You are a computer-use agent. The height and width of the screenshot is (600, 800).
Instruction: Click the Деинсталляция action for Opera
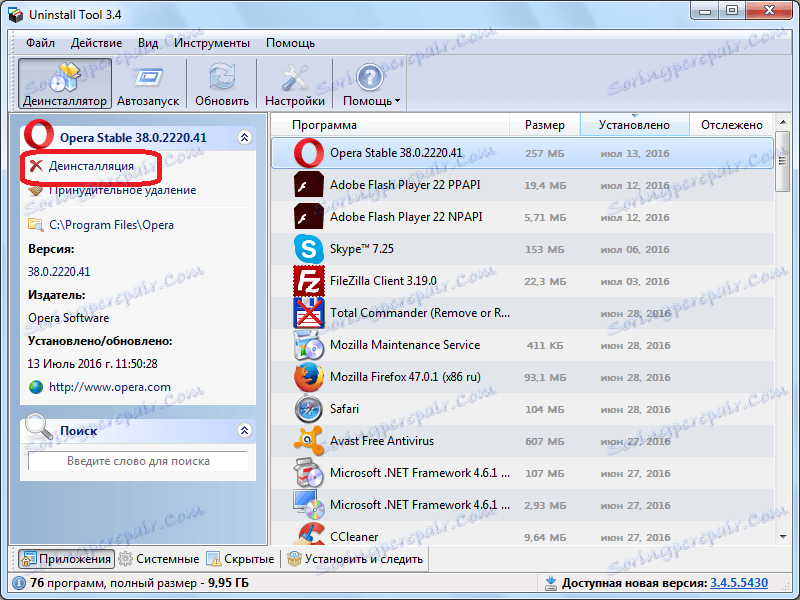click(91, 166)
